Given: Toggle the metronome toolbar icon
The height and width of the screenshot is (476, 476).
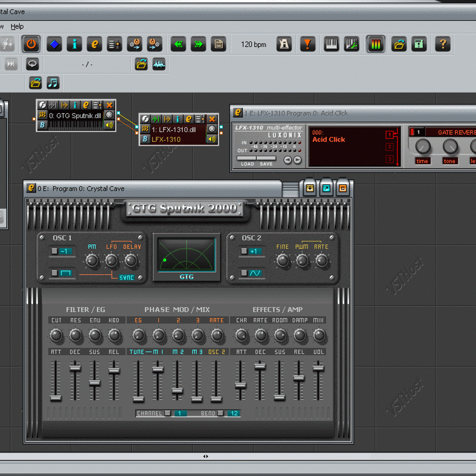Looking at the screenshot, I should click(284, 44).
